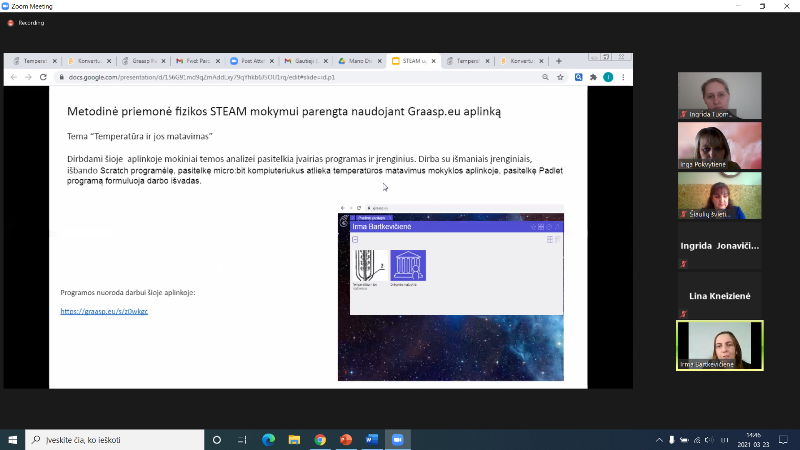Screen dimensions: 800x450
Task: Click the Chrome reload page button
Action: coord(43,77)
